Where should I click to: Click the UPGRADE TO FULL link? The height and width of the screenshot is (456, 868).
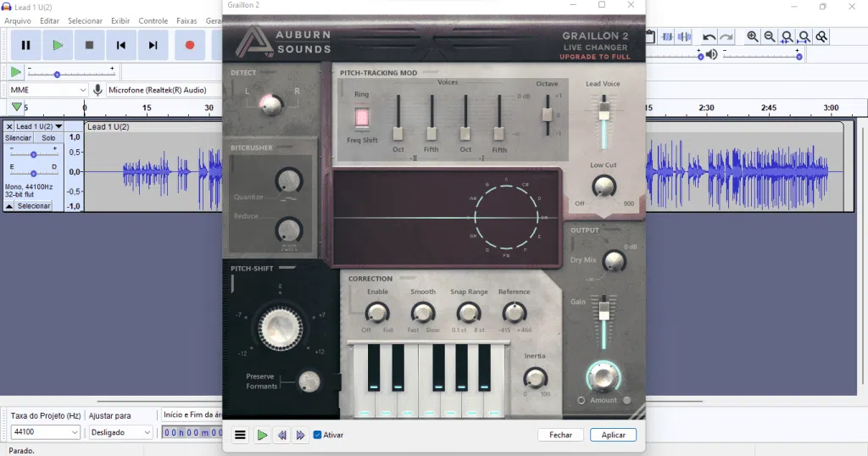point(594,57)
